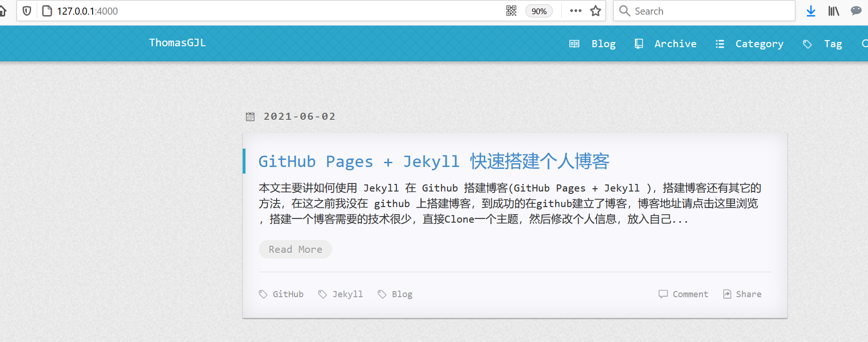Open the GitHub tag link

[288, 294]
